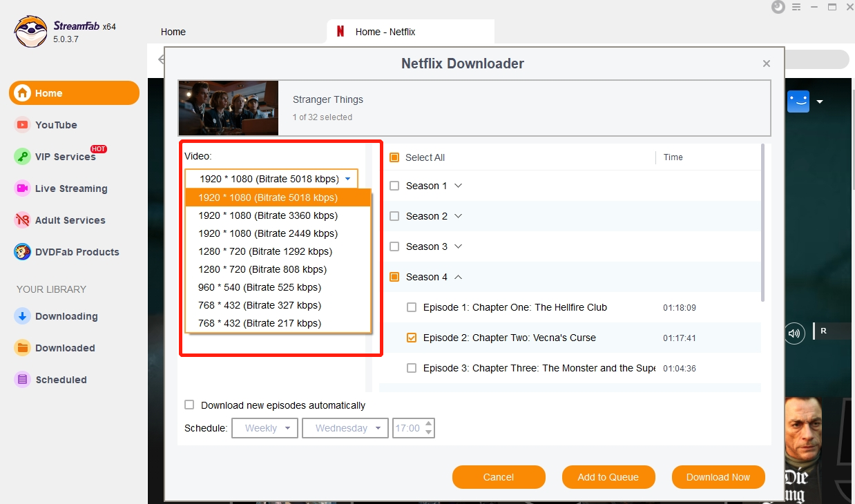The height and width of the screenshot is (504, 855).
Task: Click the episode list vertical scrollbar
Action: point(763,222)
